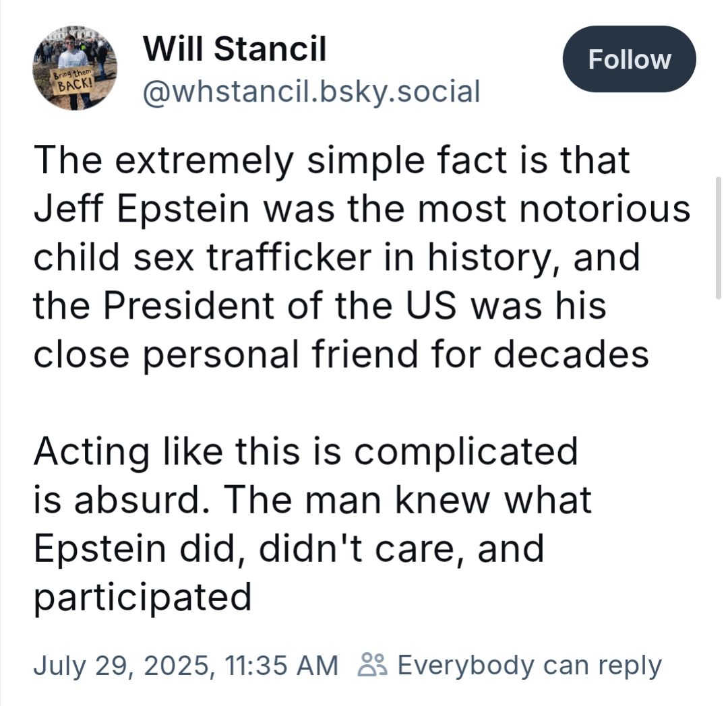Open Will Stancil's profile avatar
Screen dimensions: 728x706
pos(74,68)
